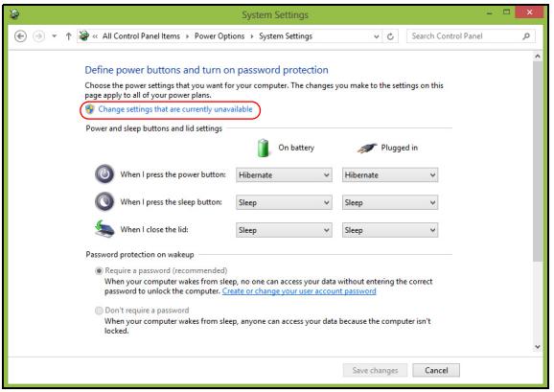Click the On battery column label
The width and height of the screenshot is (554, 392).
pos(296,148)
